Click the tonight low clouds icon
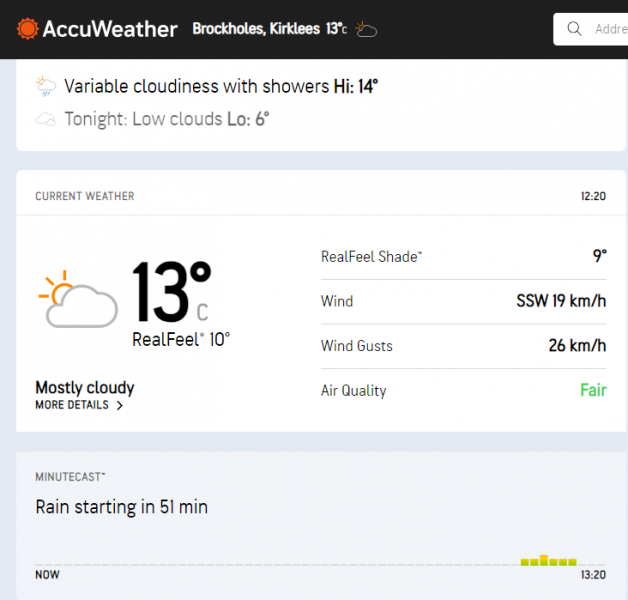Screen dimensions: 628x600 [x=46, y=120]
